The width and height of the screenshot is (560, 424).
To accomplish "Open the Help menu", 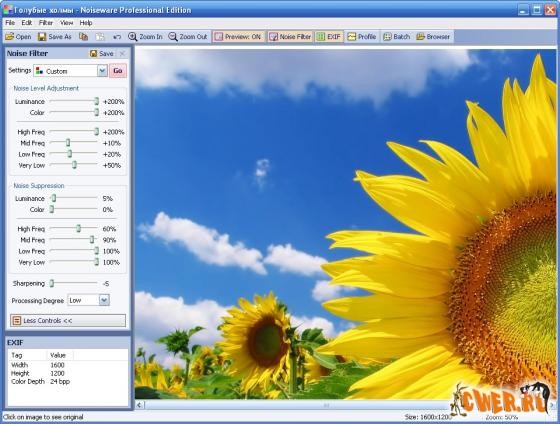I will (86, 23).
